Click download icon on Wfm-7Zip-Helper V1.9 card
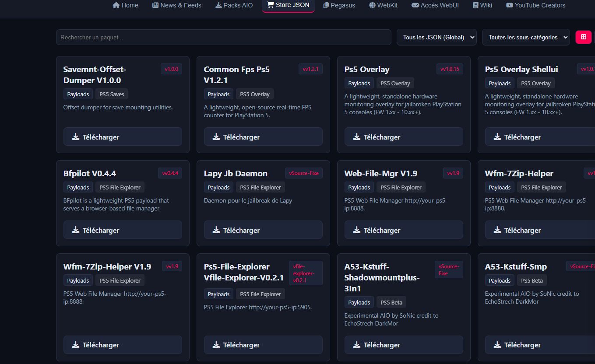The height and width of the screenshot is (364, 595). click(75, 345)
